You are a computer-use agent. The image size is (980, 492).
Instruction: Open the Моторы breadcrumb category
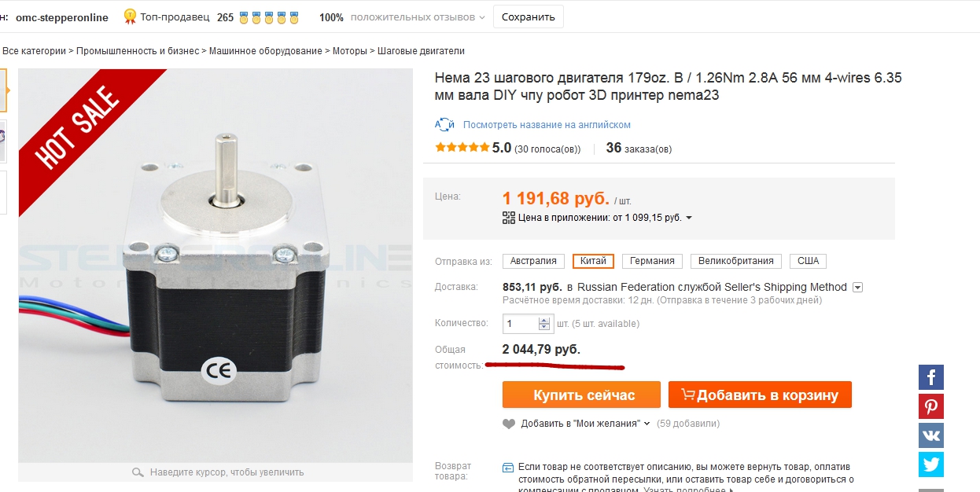click(349, 51)
